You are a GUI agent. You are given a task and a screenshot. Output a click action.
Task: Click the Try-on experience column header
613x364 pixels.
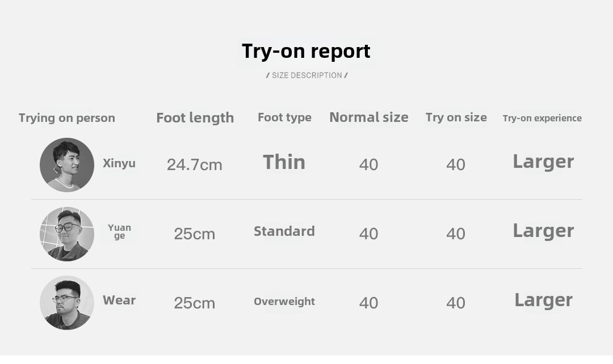coord(542,118)
